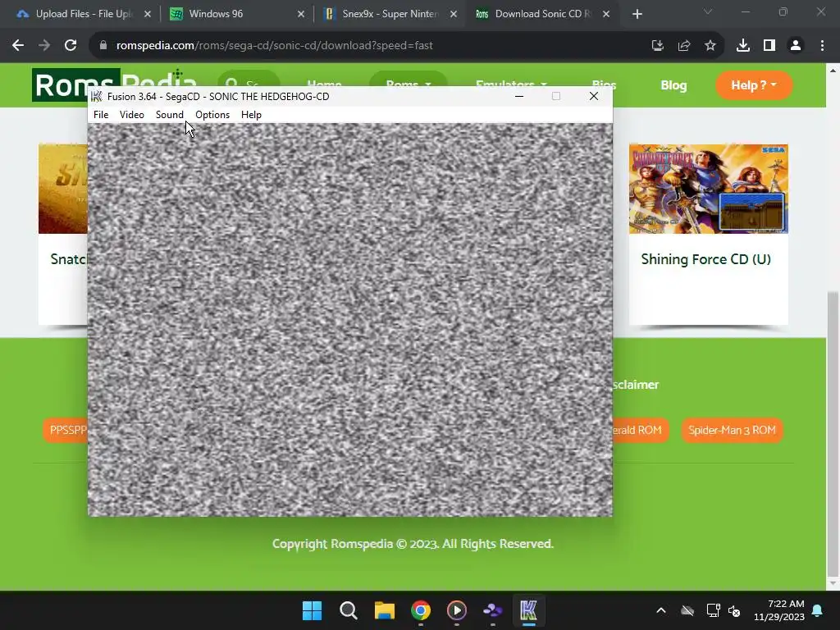This screenshot has height=630, width=840.
Task: Click the Emerald ROM tag button
Action: [x=641, y=430]
